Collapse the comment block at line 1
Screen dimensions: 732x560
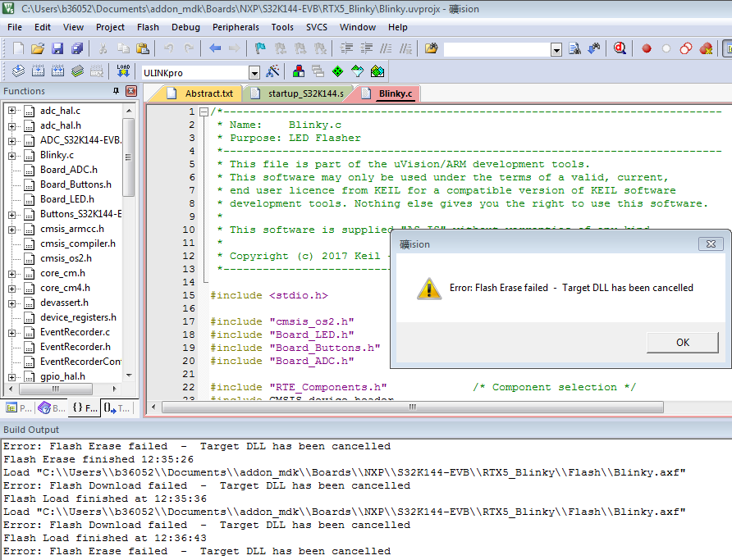[x=204, y=112]
